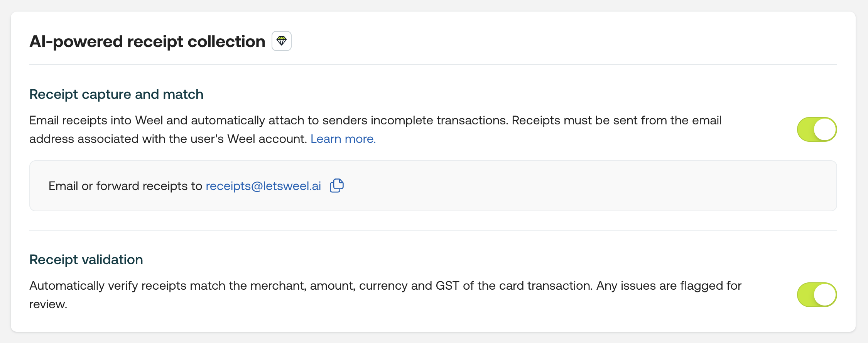Click the AI-powered receipt collection title
868x343 pixels.
pyautogui.click(x=147, y=42)
